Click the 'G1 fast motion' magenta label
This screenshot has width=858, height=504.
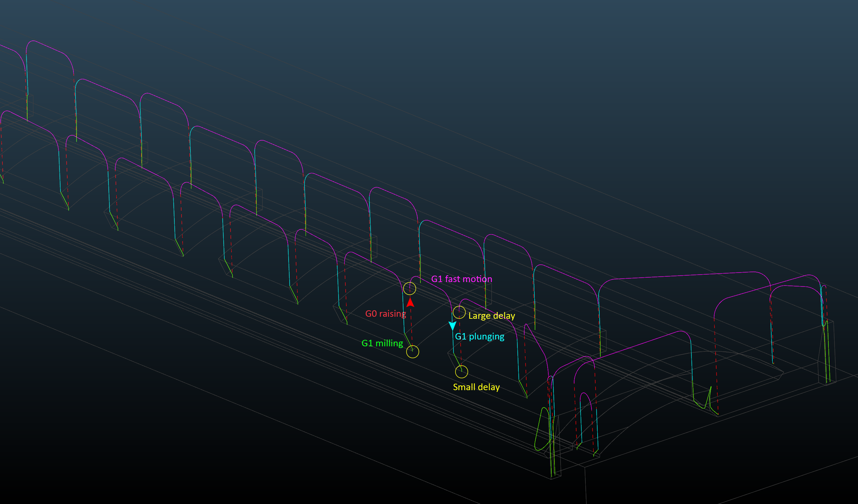click(461, 279)
